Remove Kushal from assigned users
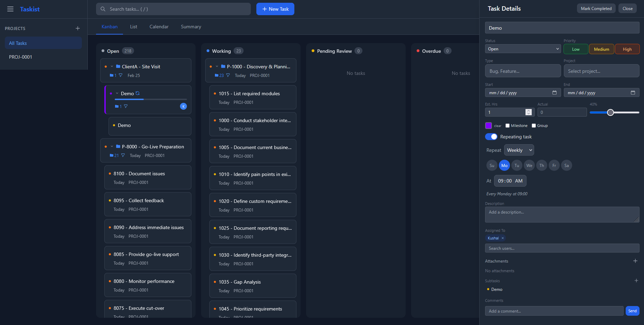 coord(503,238)
